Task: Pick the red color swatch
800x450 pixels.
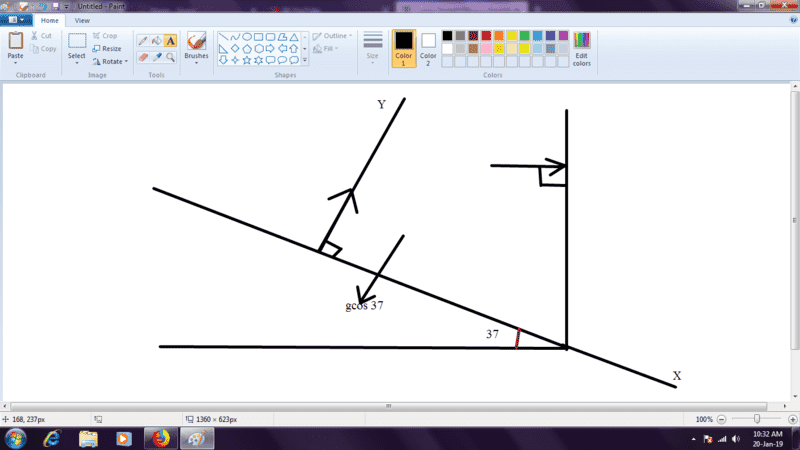Action: (486, 36)
